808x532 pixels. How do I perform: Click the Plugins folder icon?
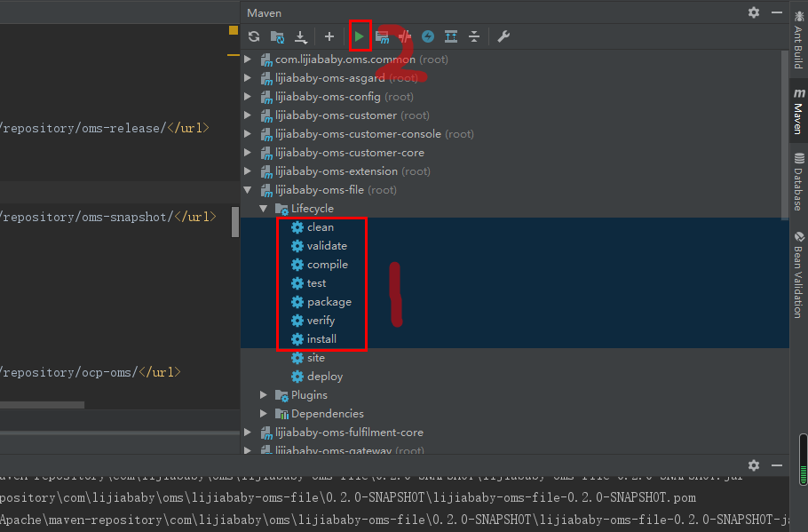click(x=281, y=395)
